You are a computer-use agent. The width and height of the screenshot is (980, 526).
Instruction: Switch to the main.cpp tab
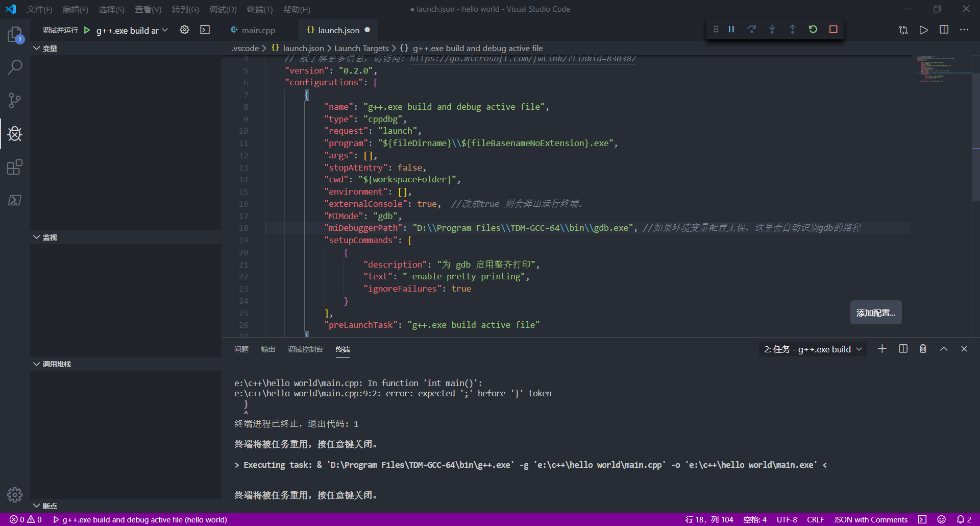click(254, 31)
